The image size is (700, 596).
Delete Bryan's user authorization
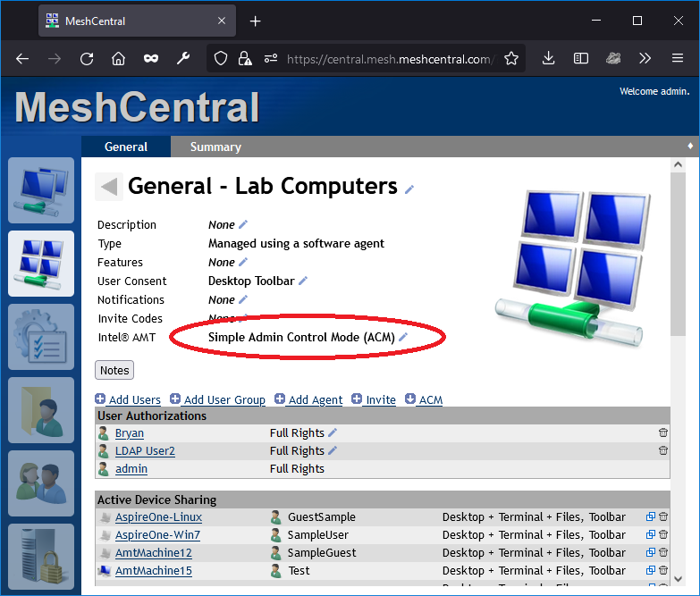pyautogui.click(x=662, y=433)
